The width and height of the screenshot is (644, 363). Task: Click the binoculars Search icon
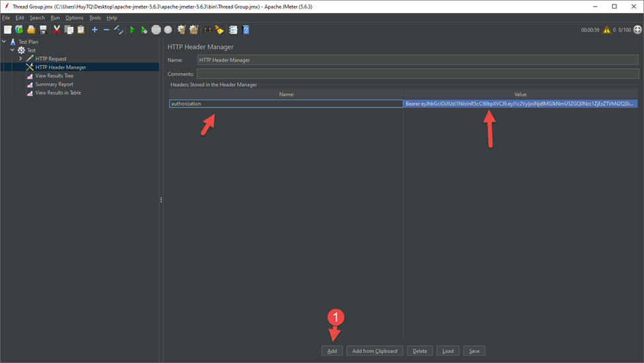(208, 30)
